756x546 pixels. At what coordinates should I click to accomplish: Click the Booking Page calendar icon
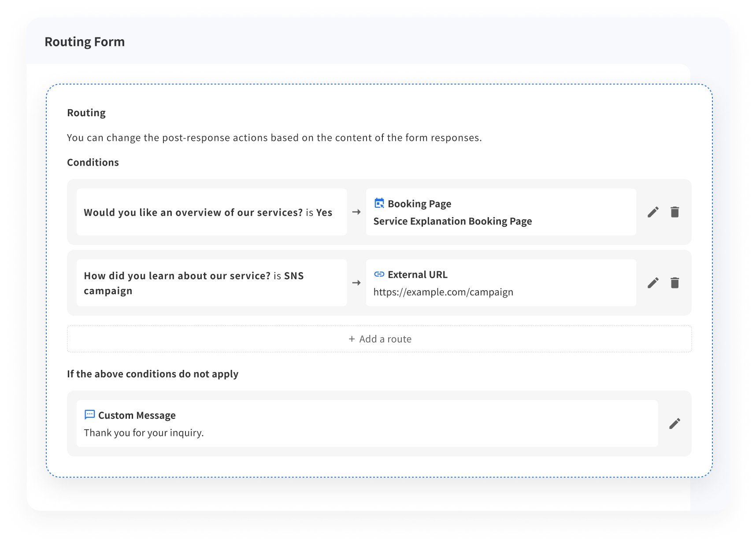379,203
